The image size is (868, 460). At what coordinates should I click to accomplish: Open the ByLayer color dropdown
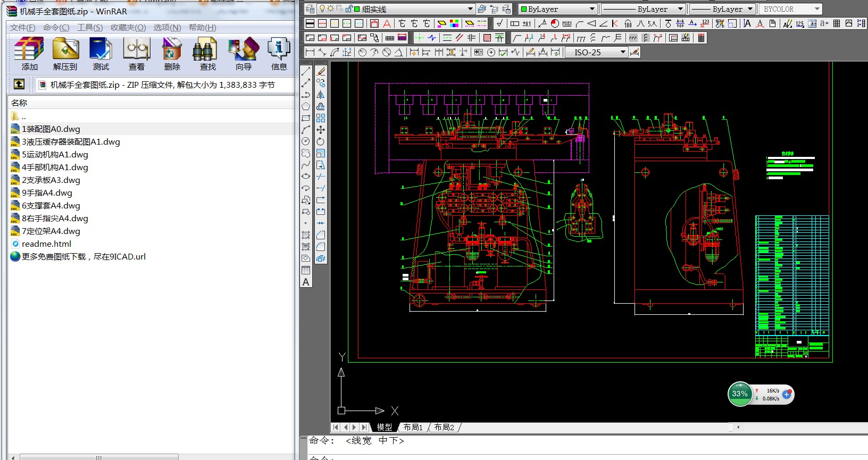pyautogui.click(x=592, y=9)
